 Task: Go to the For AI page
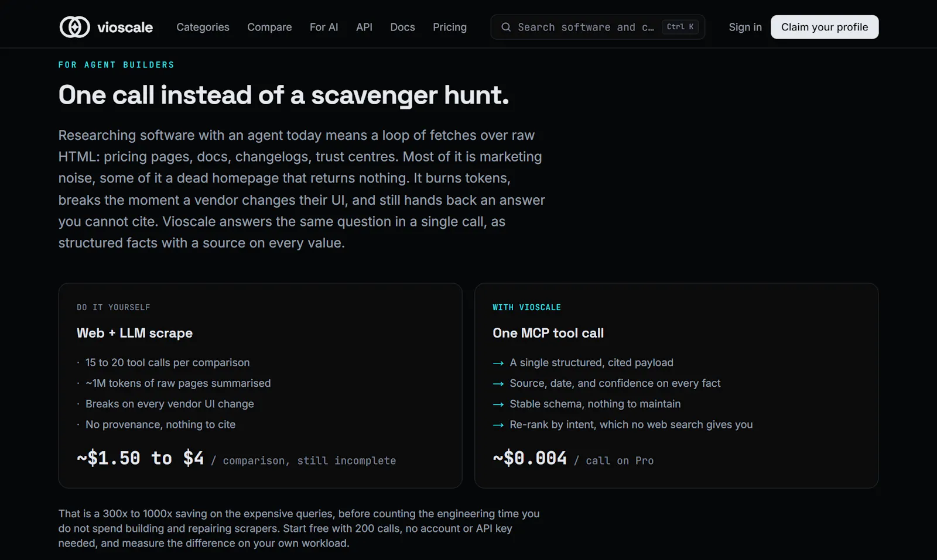[x=324, y=27]
